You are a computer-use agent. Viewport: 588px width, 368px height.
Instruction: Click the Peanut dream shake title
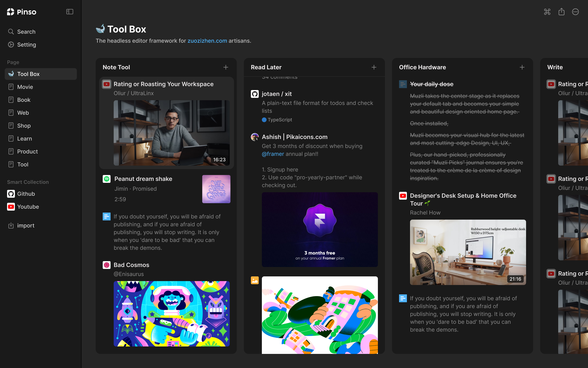pyautogui.click(x=143, y=179)
